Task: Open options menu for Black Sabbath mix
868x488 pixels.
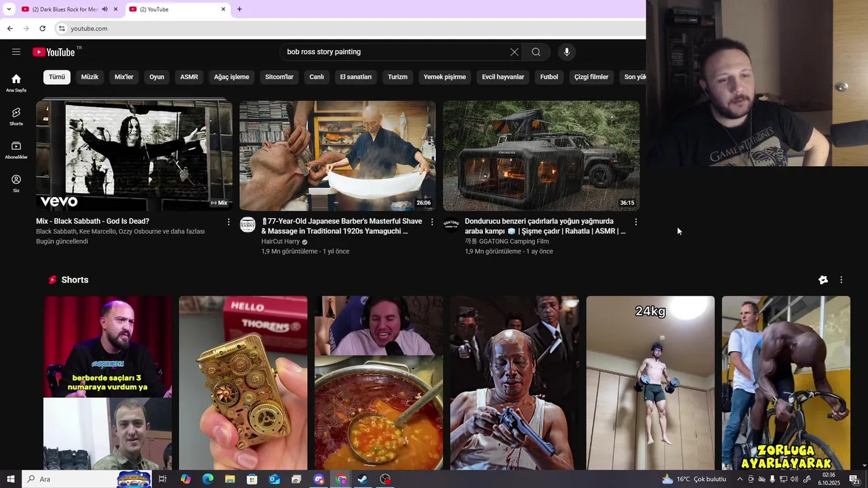Action: point(229,222)
